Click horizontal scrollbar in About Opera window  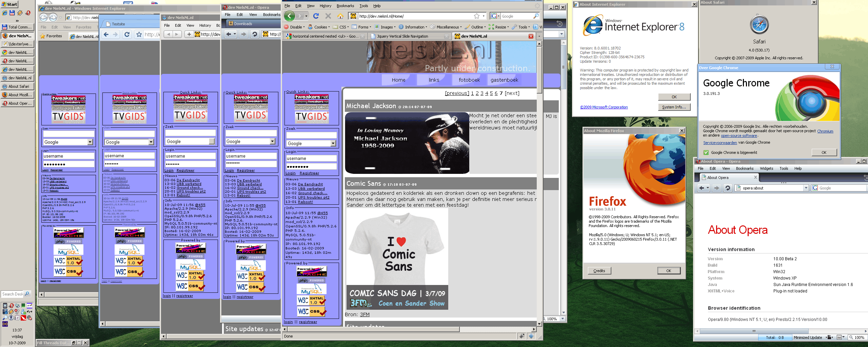754,331
